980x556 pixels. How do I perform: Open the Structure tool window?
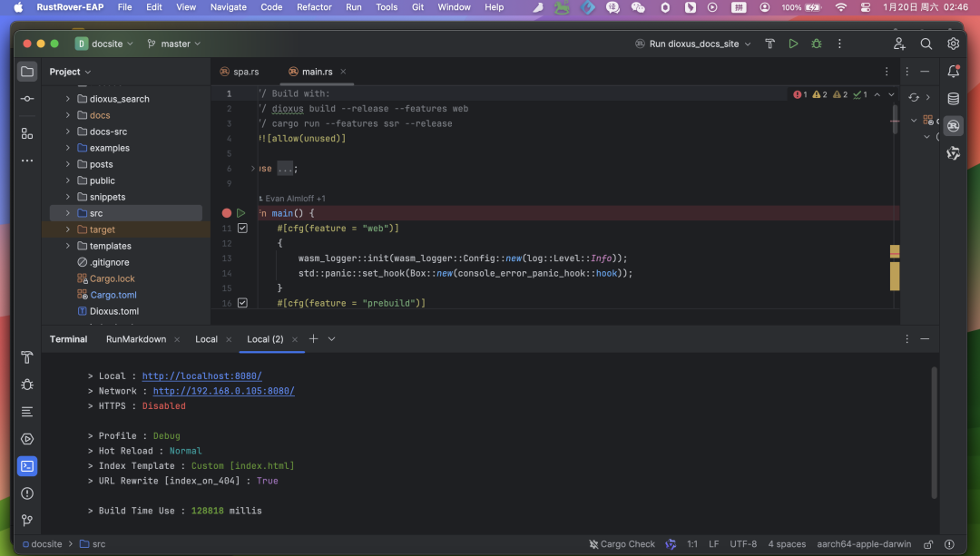[x=27, y=133]
